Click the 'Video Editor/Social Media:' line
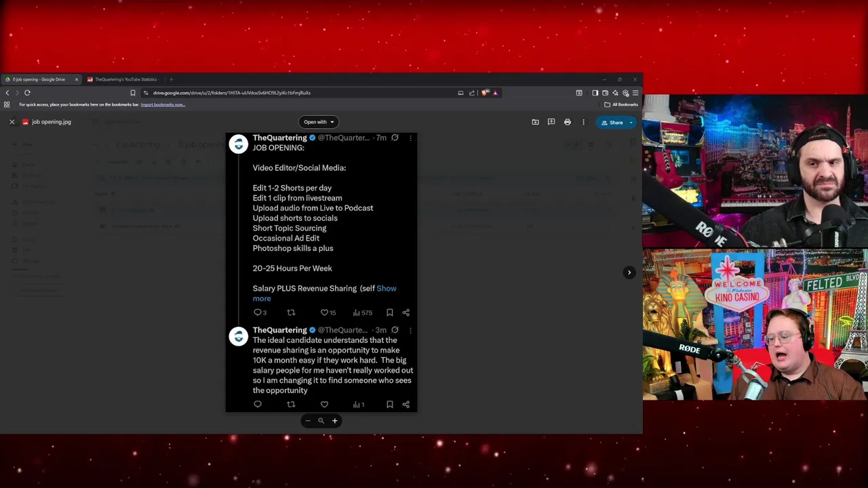This screenshot has height=488, width=868. click(x=299, y=168)
